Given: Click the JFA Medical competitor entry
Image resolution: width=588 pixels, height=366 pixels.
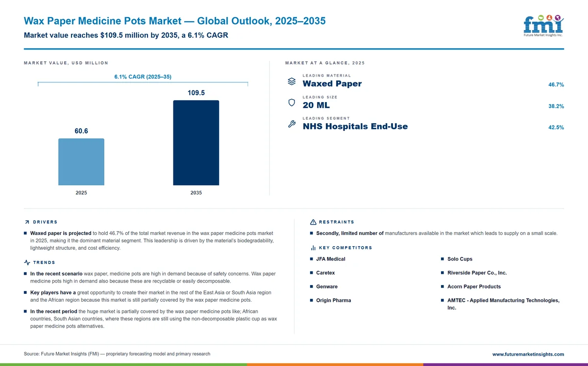Looking at the screenshot, I should tap(331, 259).
